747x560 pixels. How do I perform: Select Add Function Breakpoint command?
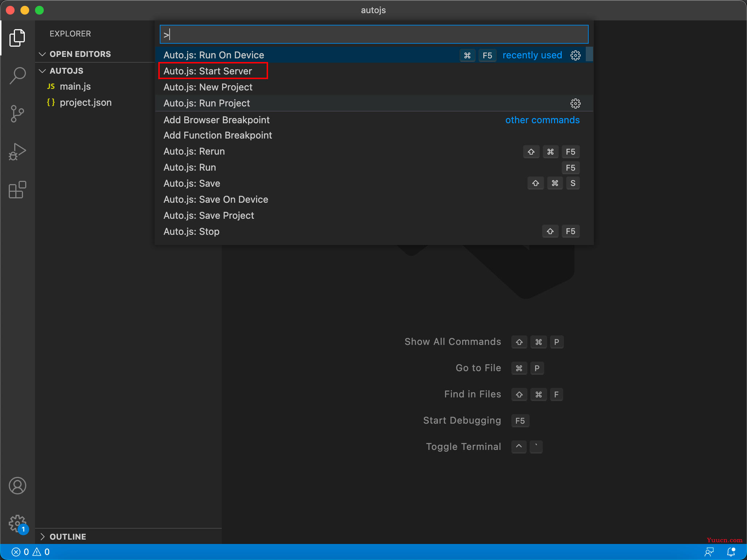click(x=374, y=136)
